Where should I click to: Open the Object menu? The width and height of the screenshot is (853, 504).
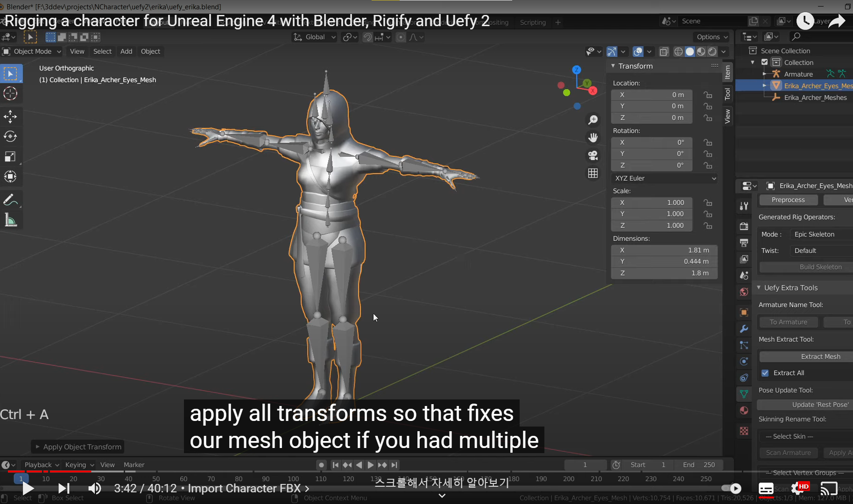pyautogui.click(x=150, y=51)
